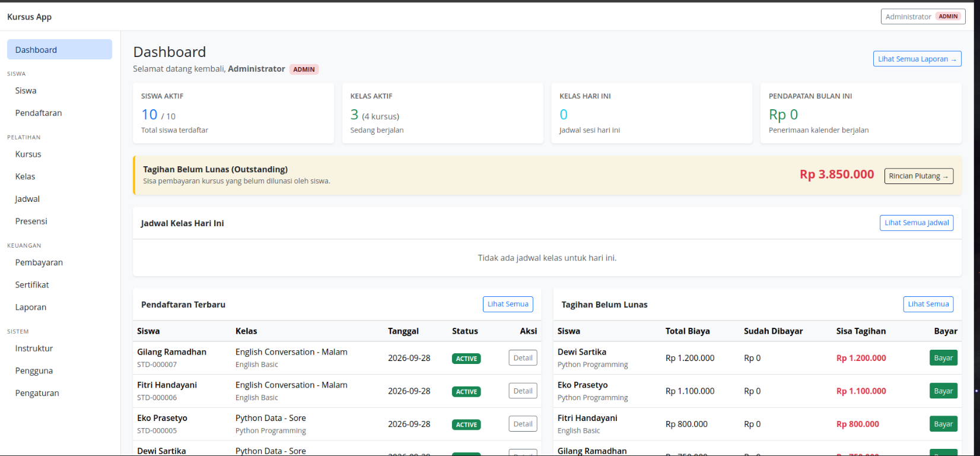The height and width of the screenshot is (456, 980).
Task: Click the Sudah Dibayar column header
Action: (x=773, y=331)
